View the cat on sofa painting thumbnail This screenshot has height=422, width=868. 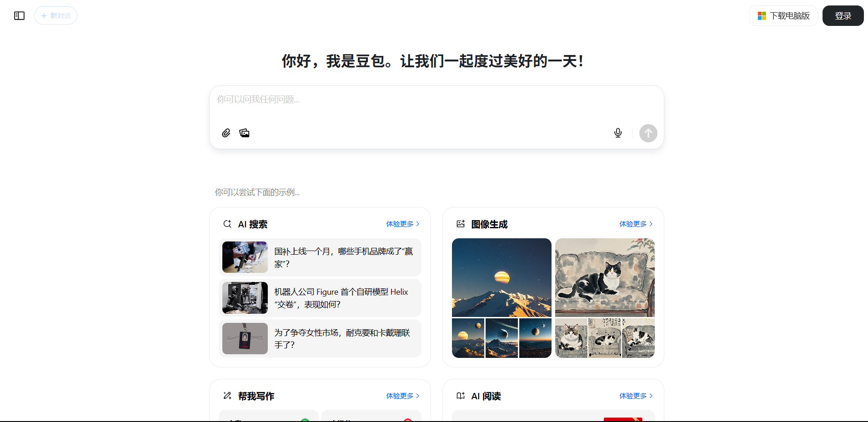point(605,277)
